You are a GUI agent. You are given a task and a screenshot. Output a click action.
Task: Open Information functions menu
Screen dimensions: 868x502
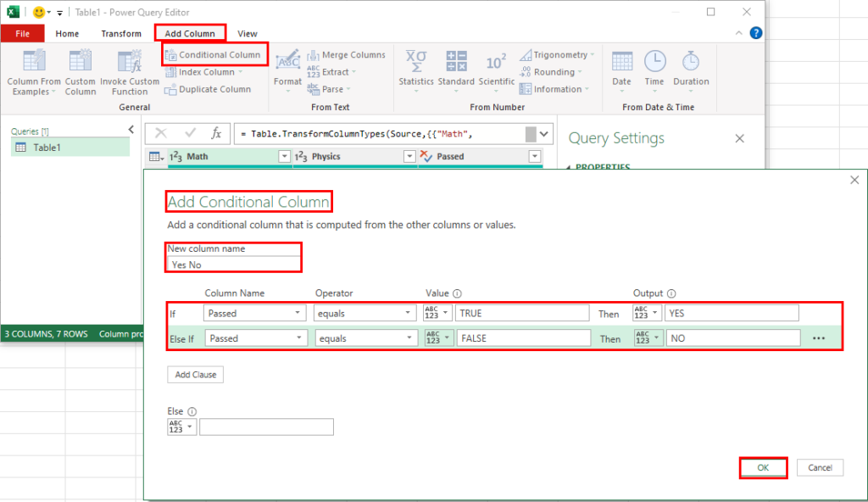554,89
